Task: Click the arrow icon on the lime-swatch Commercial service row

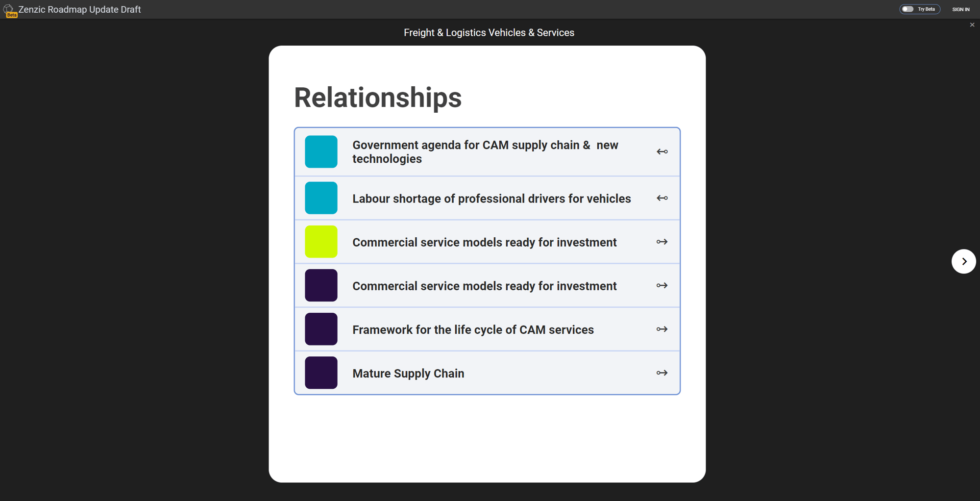Action: pyautogui.click(x=661, y=242)
